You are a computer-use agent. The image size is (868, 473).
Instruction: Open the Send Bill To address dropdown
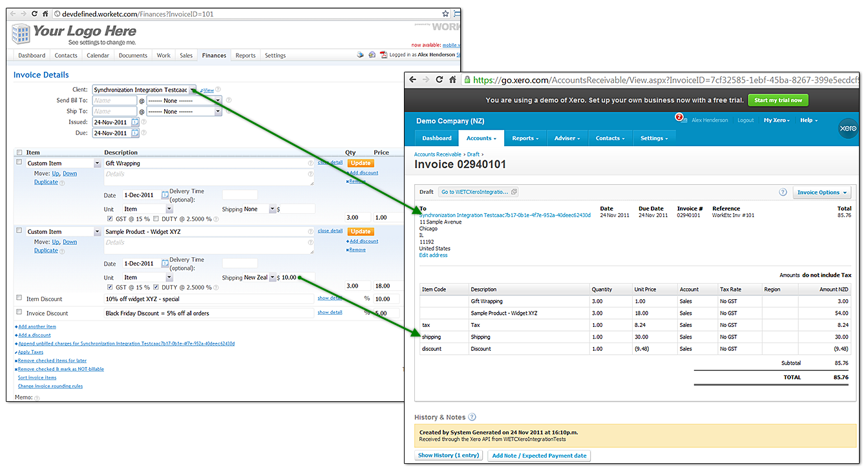(x=218, y=101)
